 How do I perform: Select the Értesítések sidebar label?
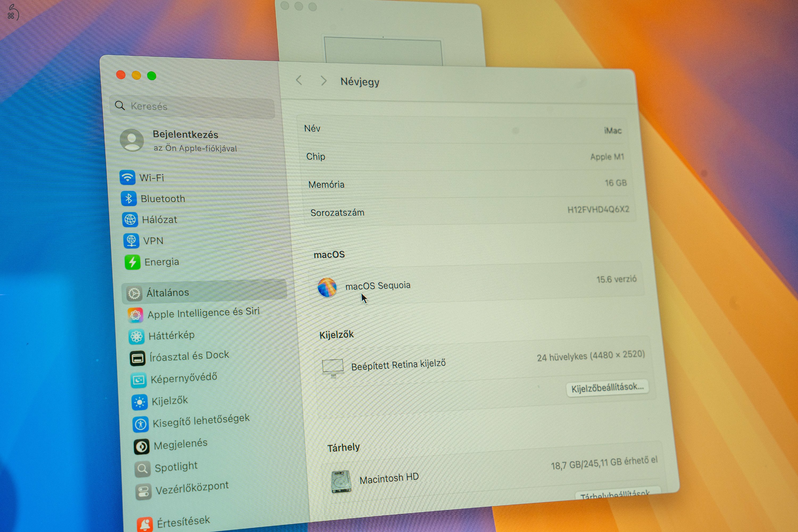tap(184, 521)
